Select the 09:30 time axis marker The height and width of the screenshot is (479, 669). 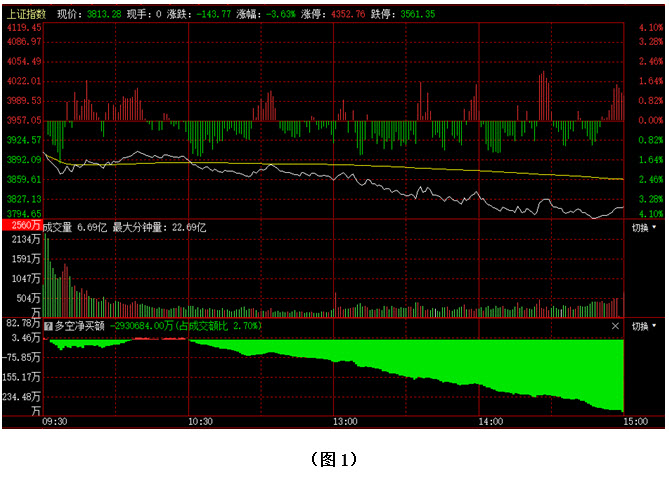pos(55,422)
